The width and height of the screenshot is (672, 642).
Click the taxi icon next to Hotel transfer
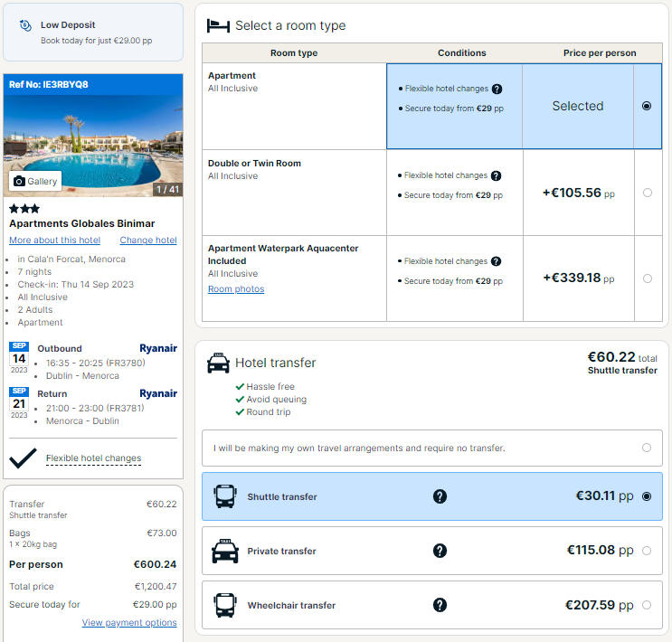(218, 363)
